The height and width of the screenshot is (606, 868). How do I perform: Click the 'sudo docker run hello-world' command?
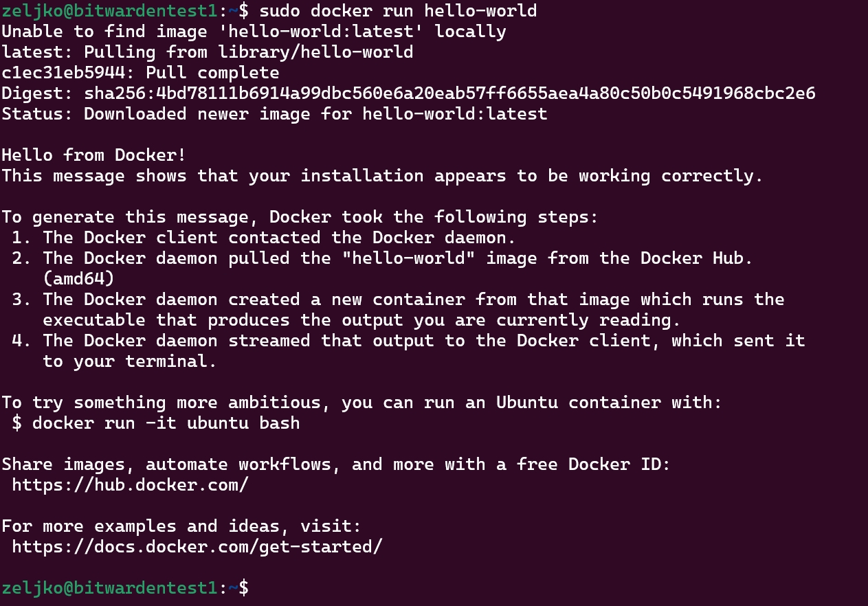tap(398, 11)
